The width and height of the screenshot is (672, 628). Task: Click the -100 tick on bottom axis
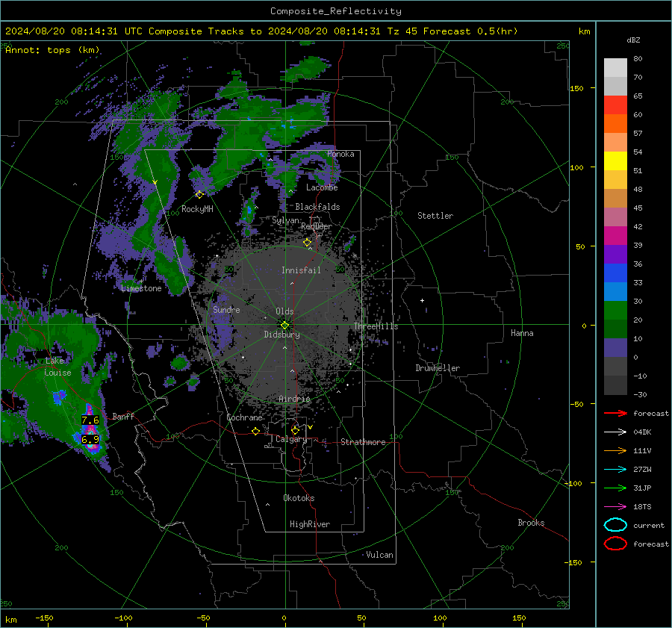(123, 618)
